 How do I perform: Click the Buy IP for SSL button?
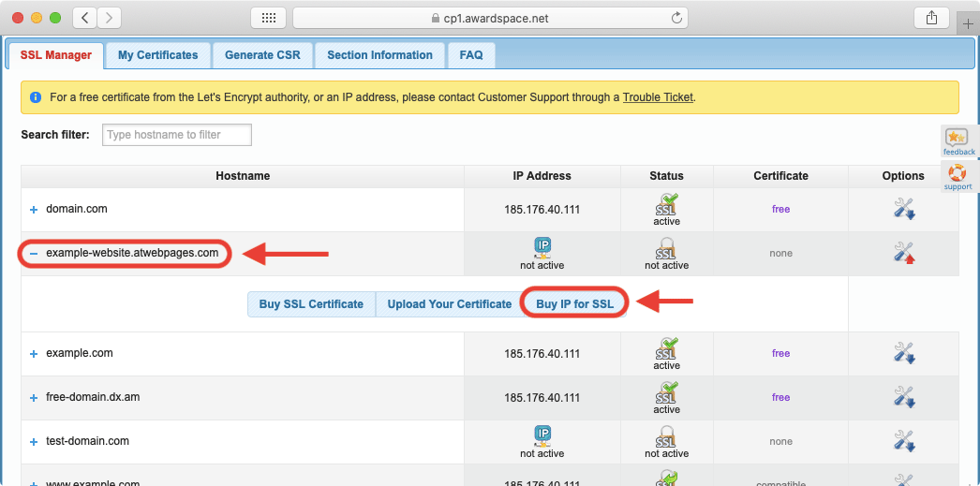tap(574, 304)
